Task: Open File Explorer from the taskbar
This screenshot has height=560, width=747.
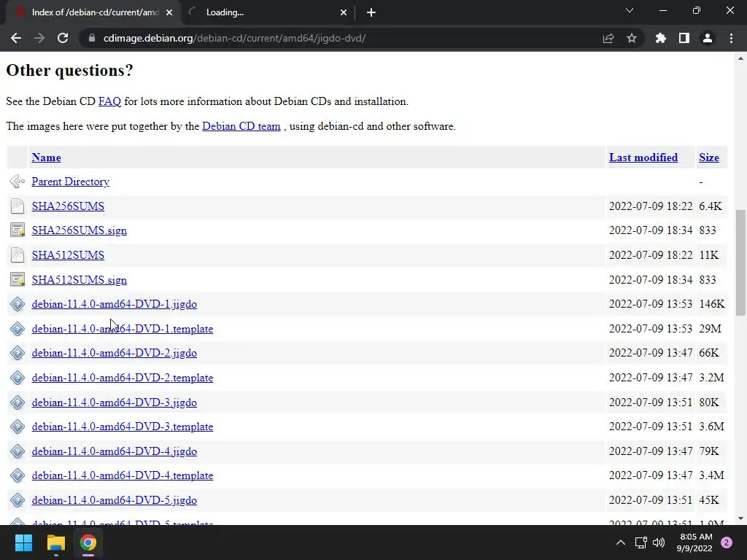Action: tap(55, 542)
